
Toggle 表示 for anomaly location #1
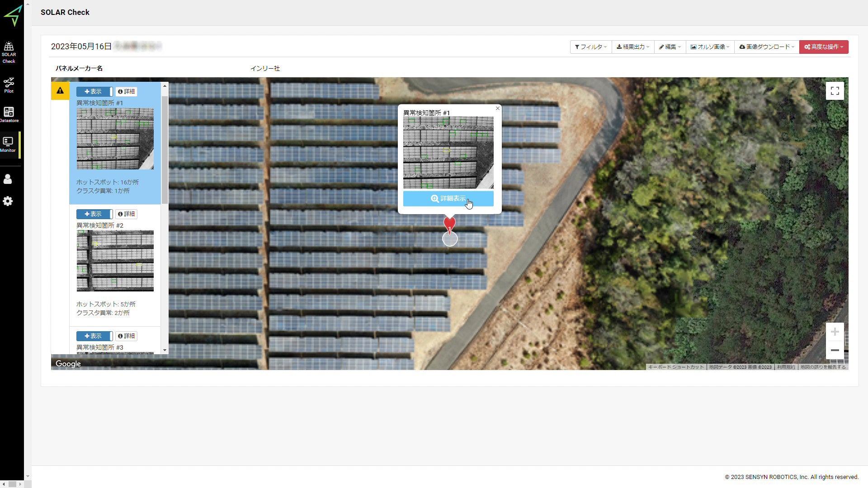[94, 92]
